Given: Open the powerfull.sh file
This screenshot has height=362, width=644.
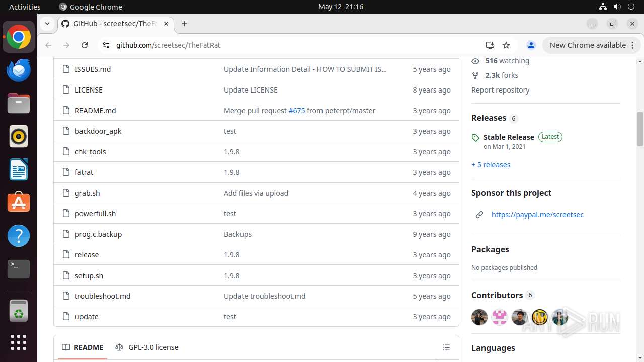Looking at the screenshot, I should click(x=95, y=214).
